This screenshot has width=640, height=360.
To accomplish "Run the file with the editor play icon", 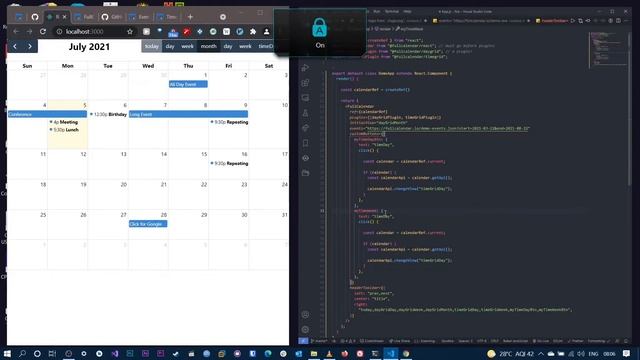I will pos(573,20).
